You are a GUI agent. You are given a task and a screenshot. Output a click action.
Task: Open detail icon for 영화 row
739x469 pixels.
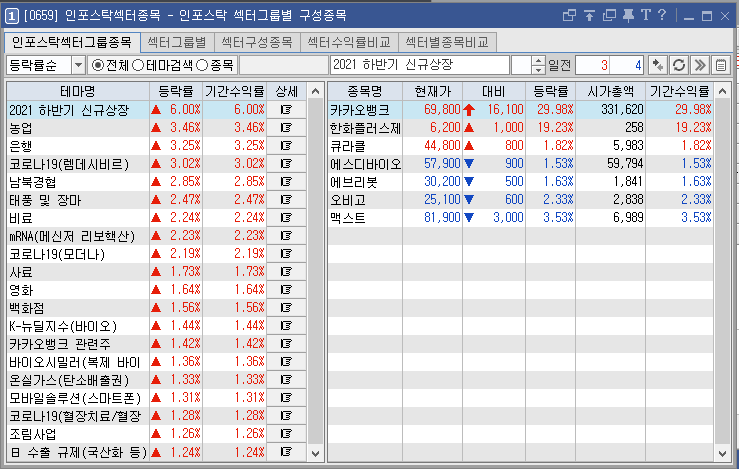tap(286, 289)
